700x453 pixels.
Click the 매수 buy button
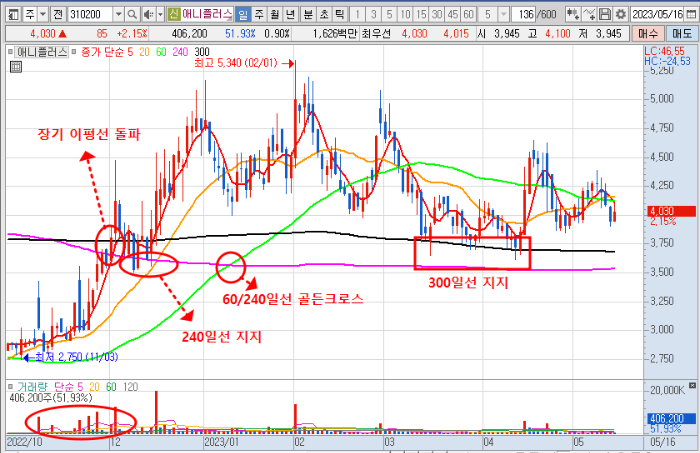(648, 33)
